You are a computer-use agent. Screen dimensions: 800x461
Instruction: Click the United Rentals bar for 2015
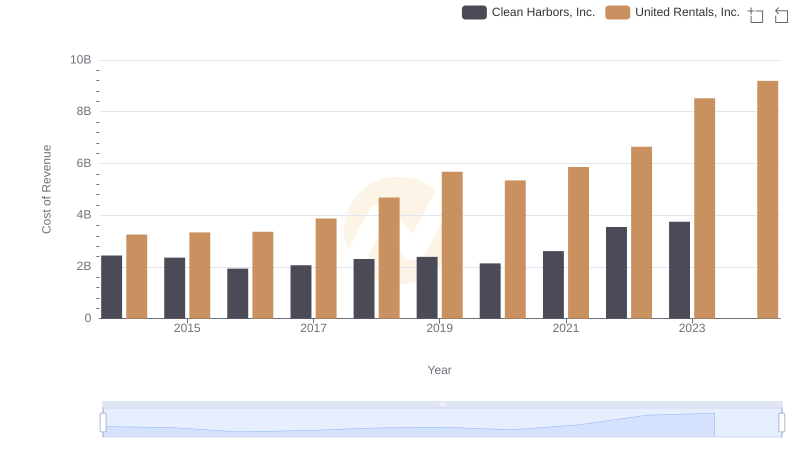[x=199, y=275]
